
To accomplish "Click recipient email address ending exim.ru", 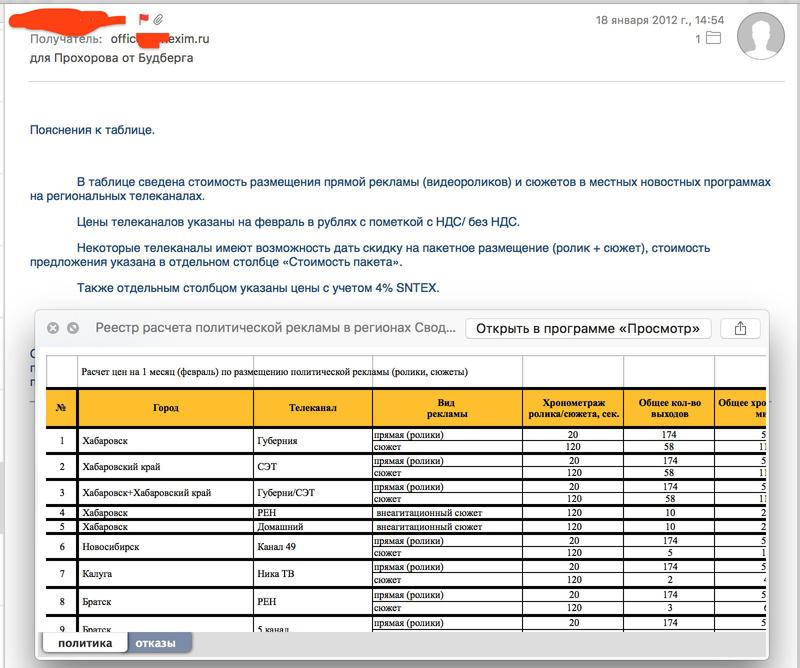I will [x=160, y=39].
